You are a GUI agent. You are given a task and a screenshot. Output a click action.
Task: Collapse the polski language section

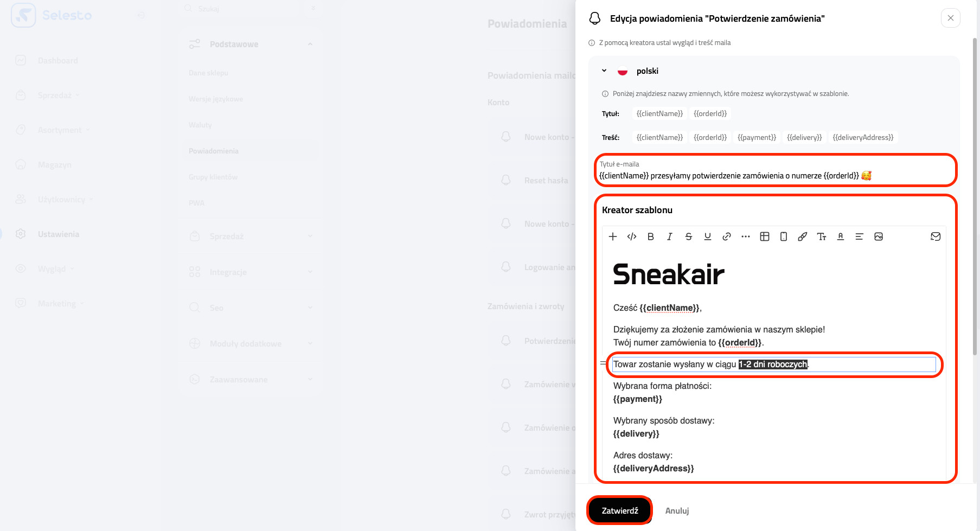pos(604,71)
